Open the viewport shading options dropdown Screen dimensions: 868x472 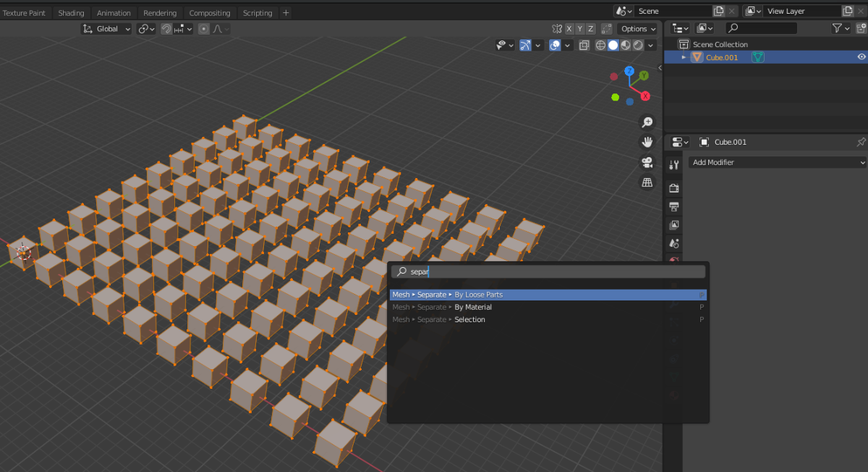(x=652, y=45)
